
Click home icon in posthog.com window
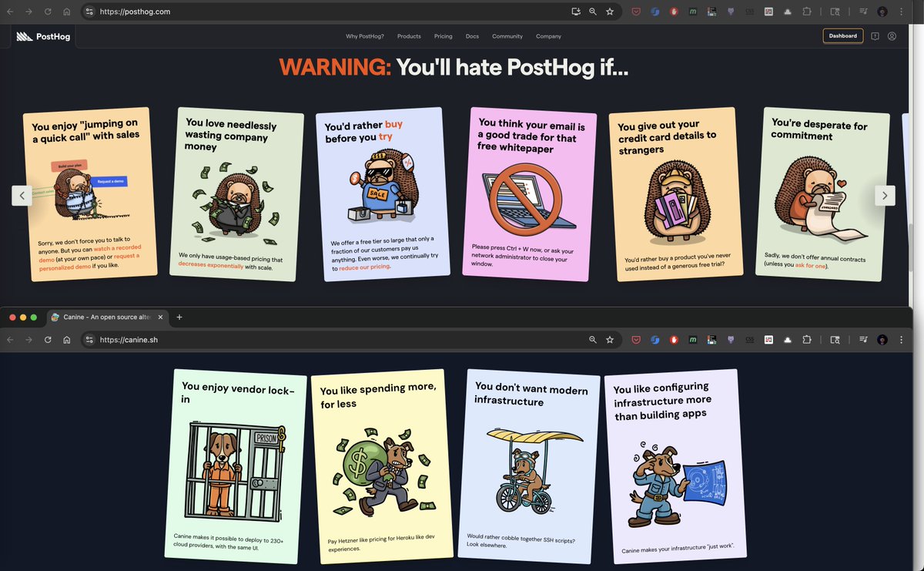(x=66, y=12)
